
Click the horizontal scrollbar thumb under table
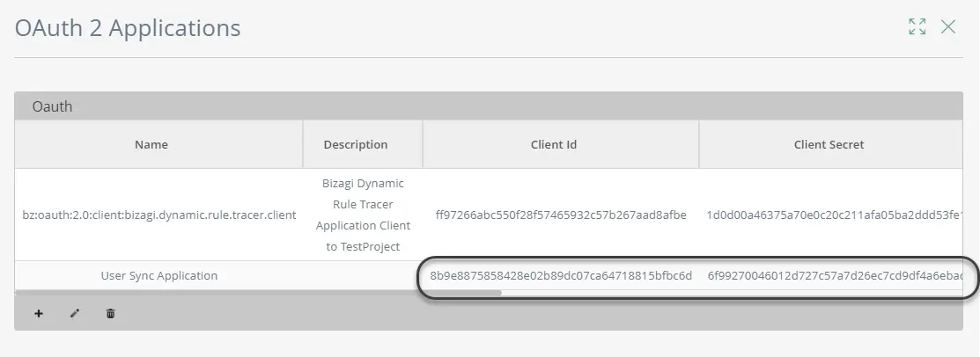point(258,291)
